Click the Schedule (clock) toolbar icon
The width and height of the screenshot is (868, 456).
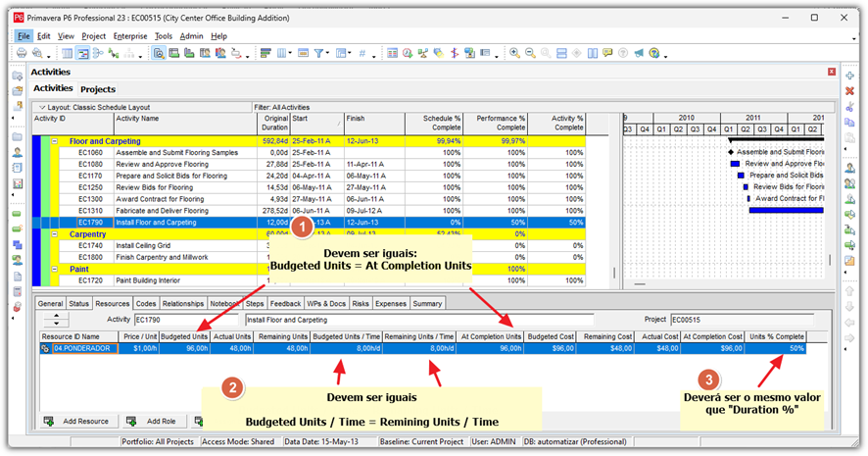point(408,53)
